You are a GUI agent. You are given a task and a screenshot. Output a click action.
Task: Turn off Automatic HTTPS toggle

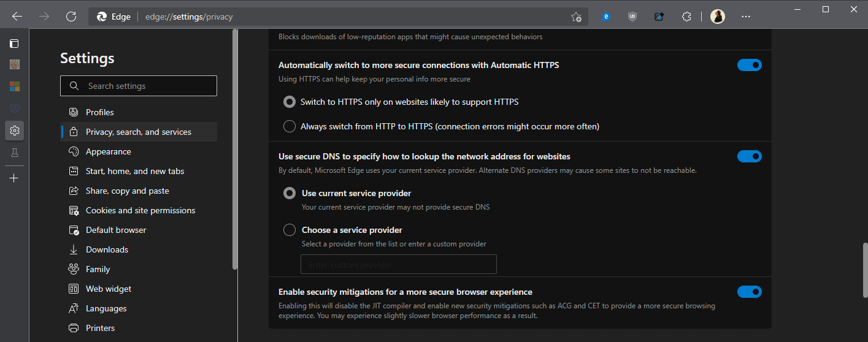pyautogui.click(x=750, y=65)
